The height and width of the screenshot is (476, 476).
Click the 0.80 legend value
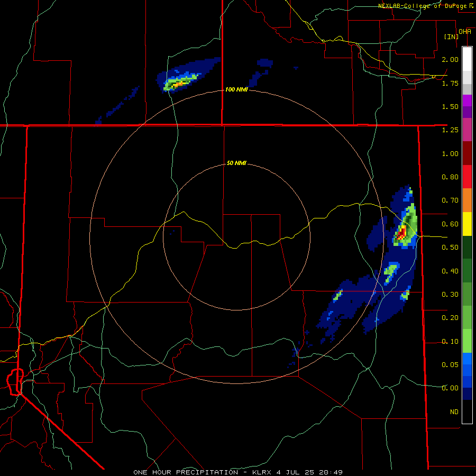tap(450, 177)
